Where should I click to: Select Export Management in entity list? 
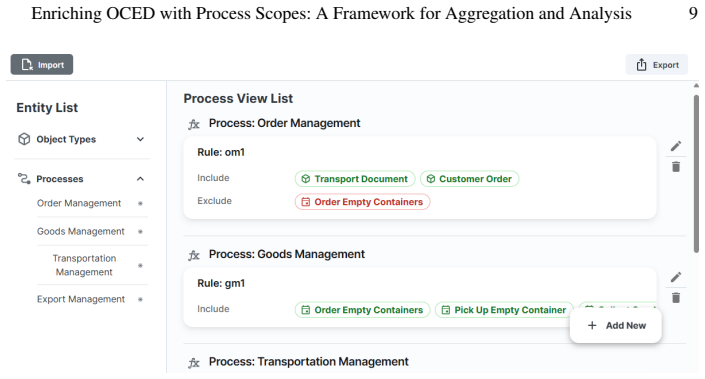[81, 299]
